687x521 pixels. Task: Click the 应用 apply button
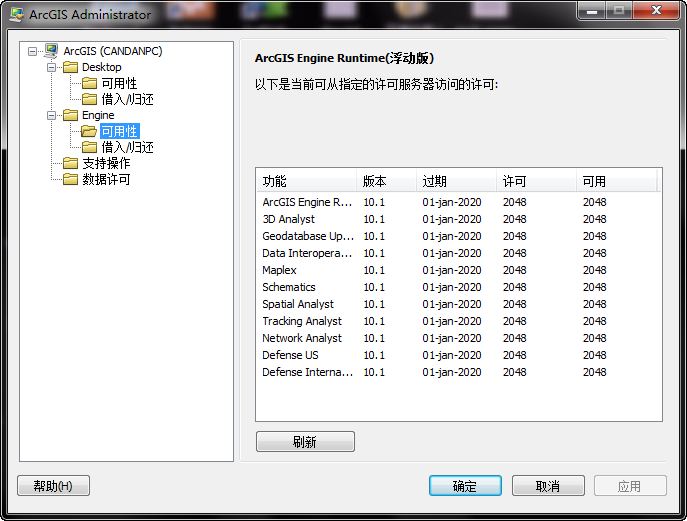pyautogui.click(x=630, y=486)
